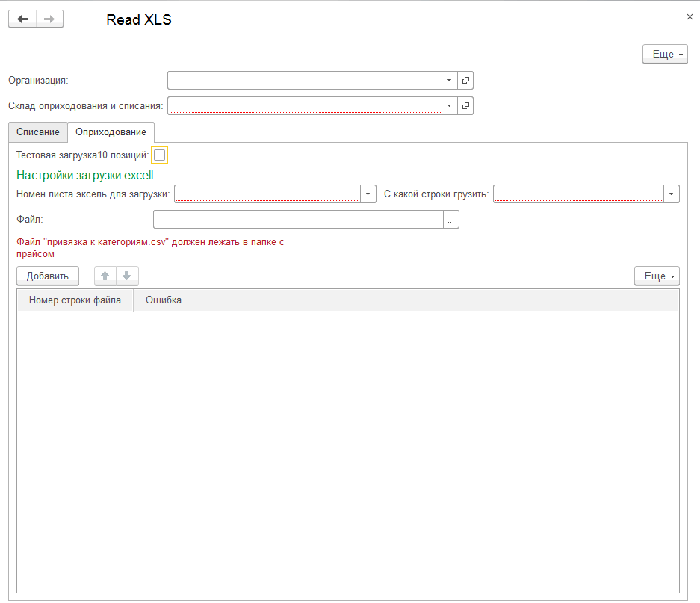The width and height of the screenshot is (700, 603).
Task: Select the Оприходование tab
Action: (111, 132)
